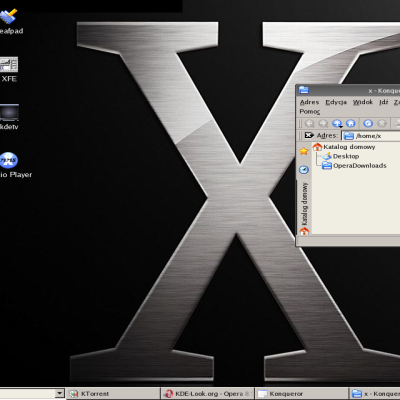Open the Widok menu
Image resolution: width=400 pixels, height=400 pixels.
tap(363, 102)
